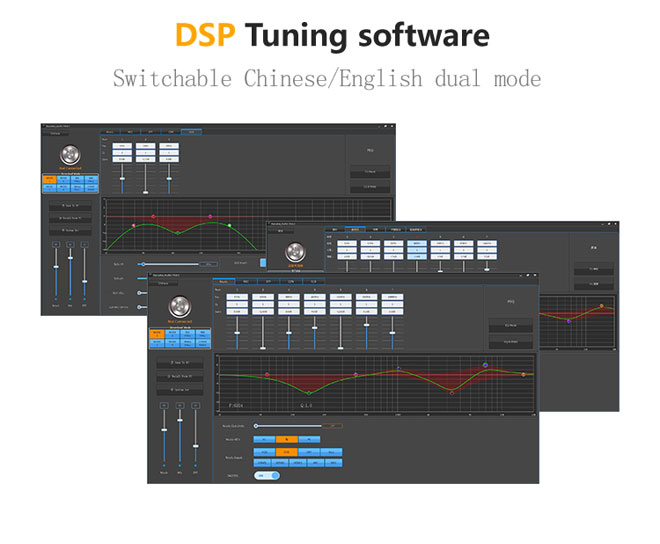
Task: Click the EQ Reset button in back-left window
Action: pos(370,172)
